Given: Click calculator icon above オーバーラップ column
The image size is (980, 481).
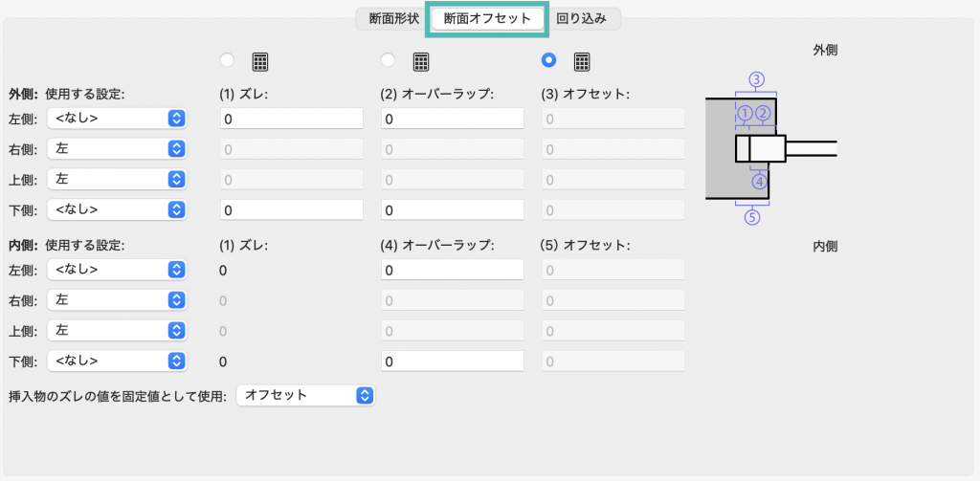Looking at the screenshot, I should [x=421, y=61].
